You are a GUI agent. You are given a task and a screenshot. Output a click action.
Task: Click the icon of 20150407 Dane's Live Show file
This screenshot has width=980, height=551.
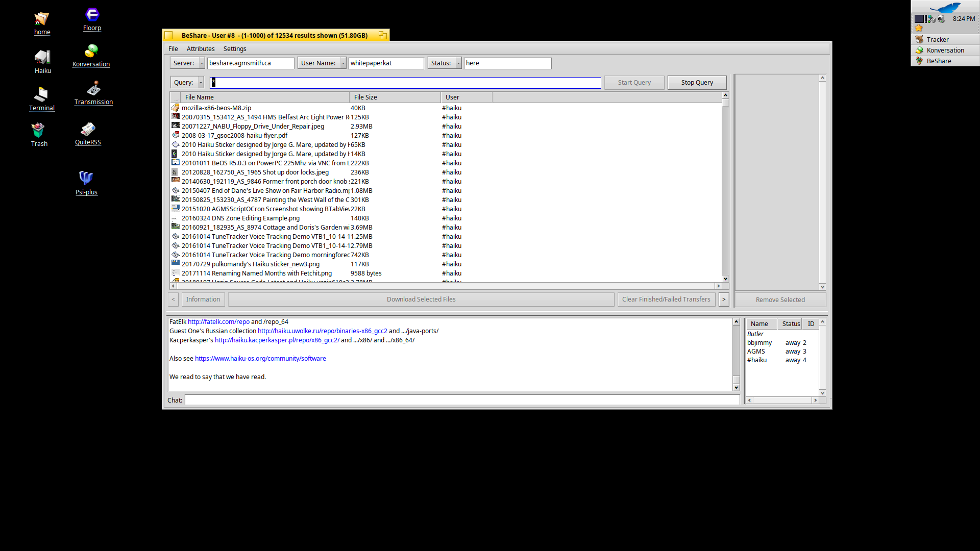(x=176, y=190)
